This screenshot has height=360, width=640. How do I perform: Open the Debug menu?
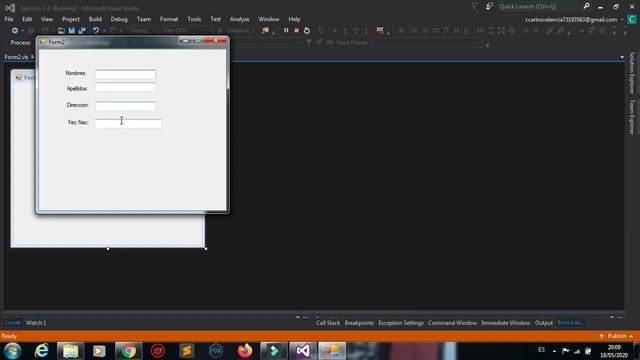click(x=119, y=19)
